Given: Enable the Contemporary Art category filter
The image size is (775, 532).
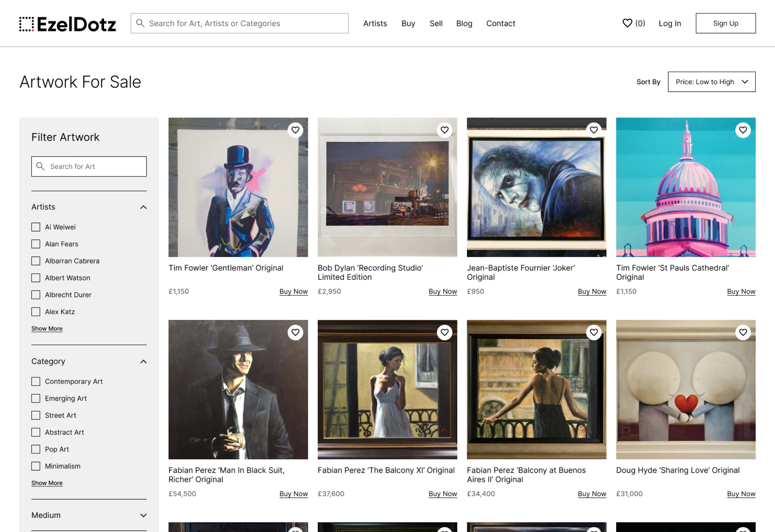Looking at the screenshot, I should pyautogui.click(x=36, y=381).
